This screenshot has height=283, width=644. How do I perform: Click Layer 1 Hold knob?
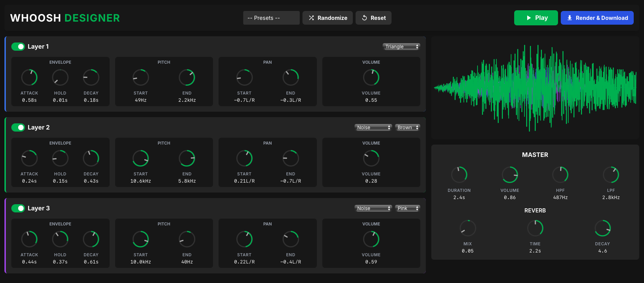[60, 77]
